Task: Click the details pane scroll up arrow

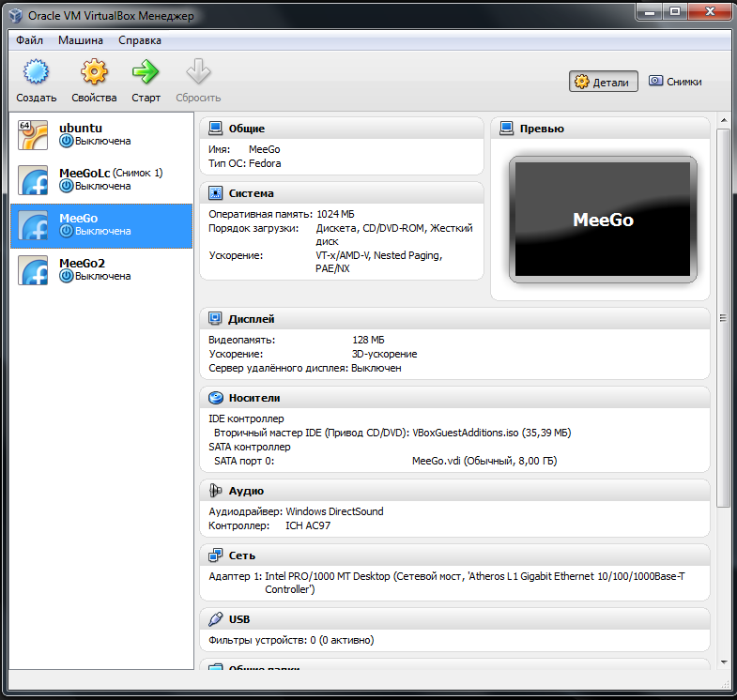Action: point(723,121)
